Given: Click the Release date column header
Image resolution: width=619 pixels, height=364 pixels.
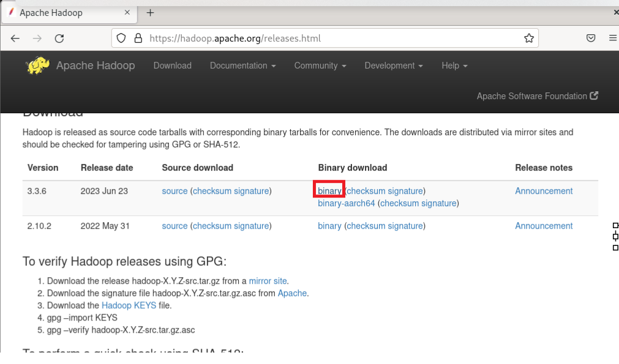Looking at the screenshot, I should (x=107, y=168).
